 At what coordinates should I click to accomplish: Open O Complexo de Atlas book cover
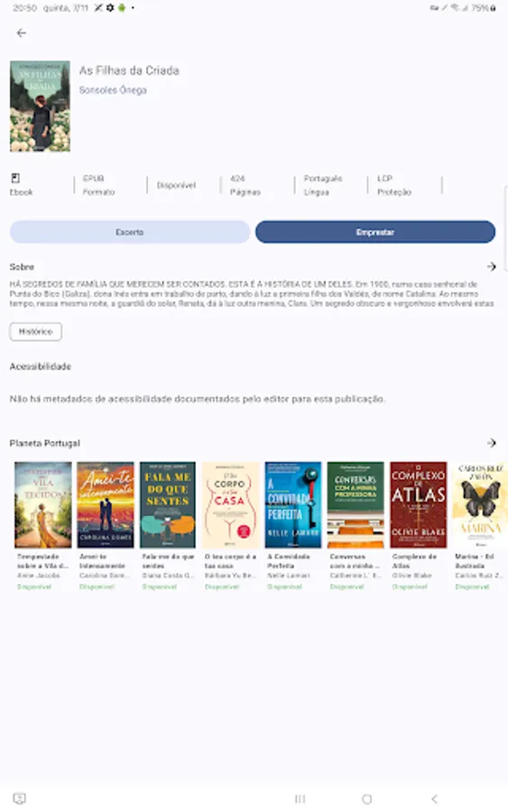pos(419,505)
